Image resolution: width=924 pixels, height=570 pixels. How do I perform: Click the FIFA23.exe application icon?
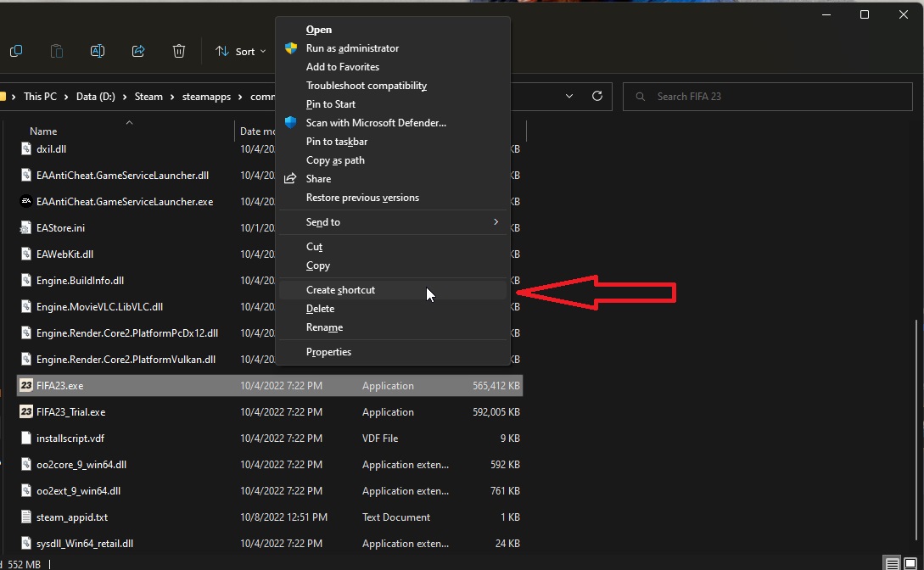26,386
